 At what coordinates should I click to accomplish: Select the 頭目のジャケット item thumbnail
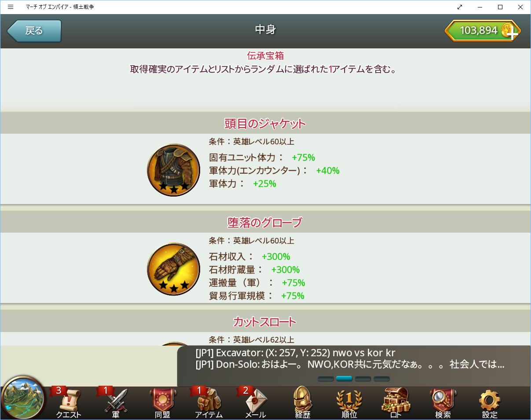coord(173,170)
